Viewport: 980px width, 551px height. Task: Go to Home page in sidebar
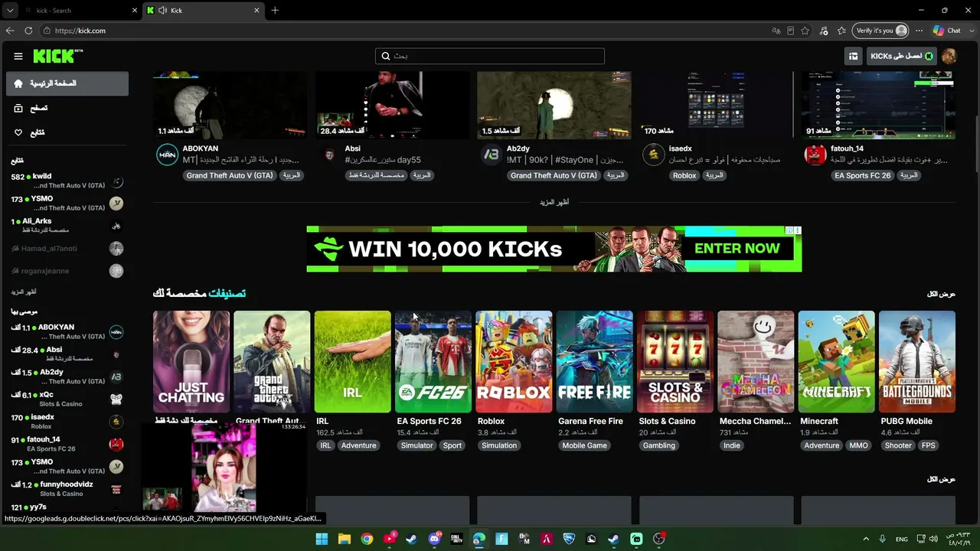point(67,83)
